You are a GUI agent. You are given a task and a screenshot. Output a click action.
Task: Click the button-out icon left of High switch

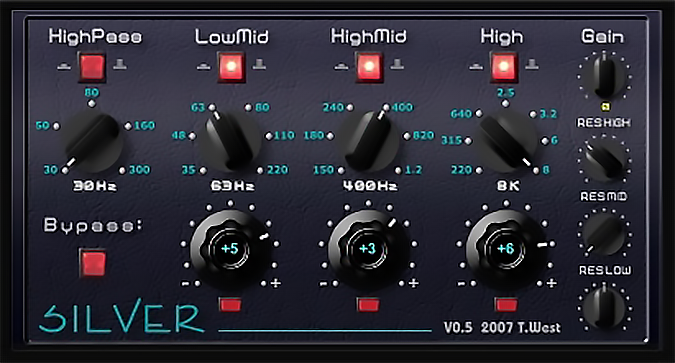pyautogui.click(x=476, y=66)
